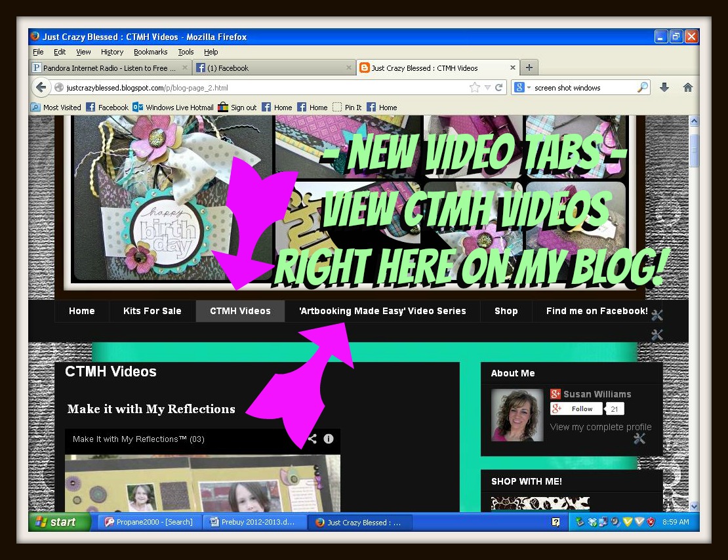This screenshot has width=728, height=560.
Task: Open the Google search engine dropdown
Action: click(x=522, y=87)
